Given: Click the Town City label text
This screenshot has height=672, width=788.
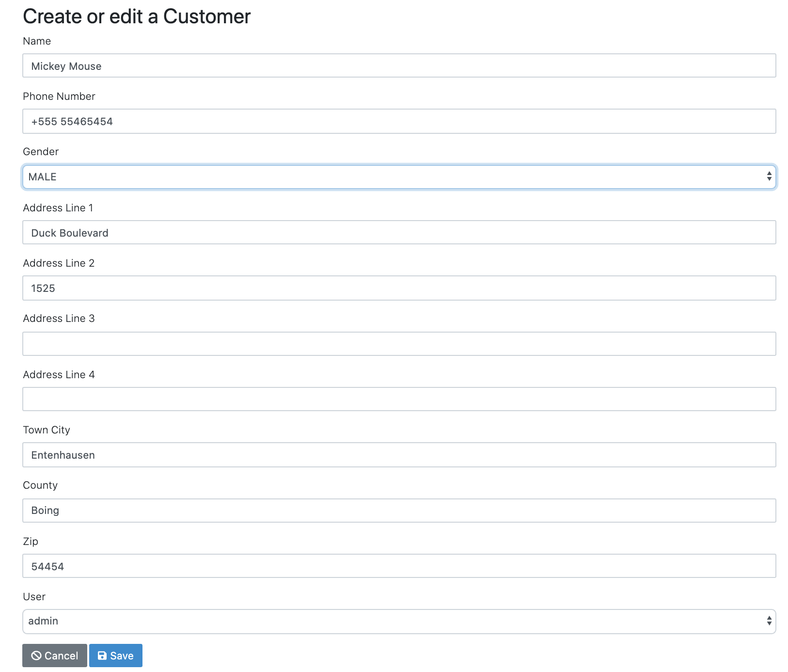Looking at the screenshot, I should (x=47, y=430).
